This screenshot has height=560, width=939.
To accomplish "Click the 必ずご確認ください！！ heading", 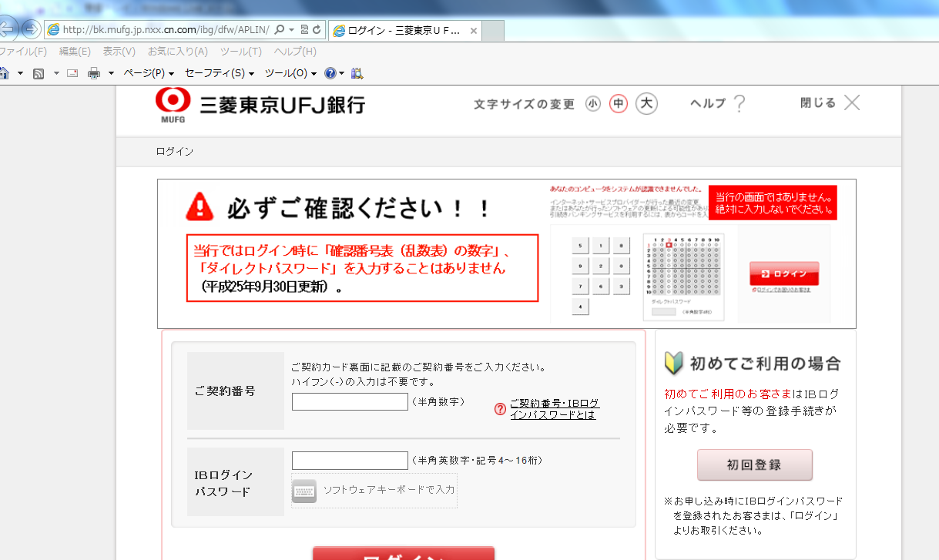I will 359,208.
